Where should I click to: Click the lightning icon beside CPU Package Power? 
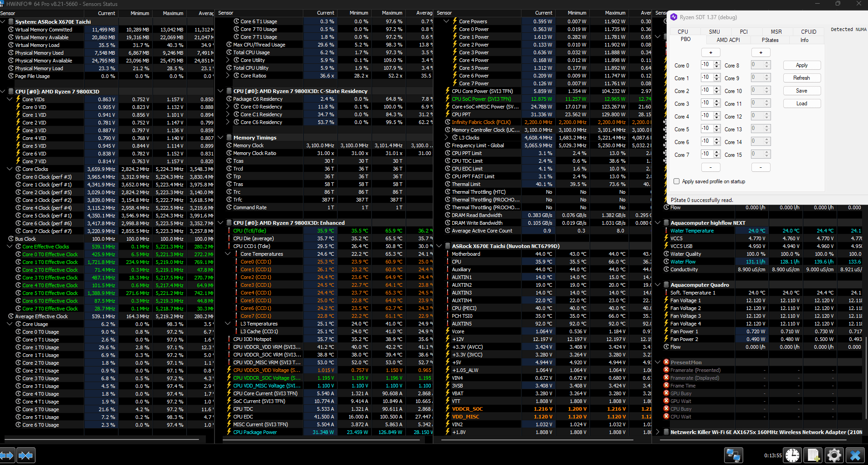229,432
